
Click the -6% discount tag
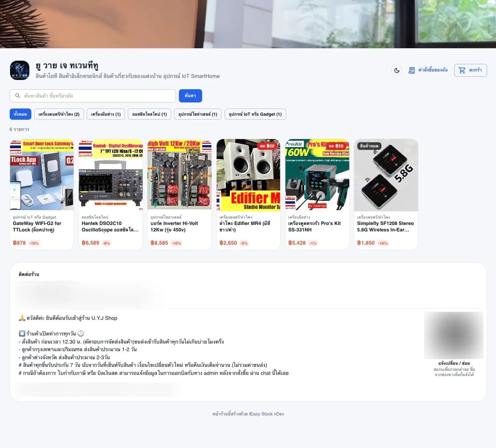coord(106,243)
